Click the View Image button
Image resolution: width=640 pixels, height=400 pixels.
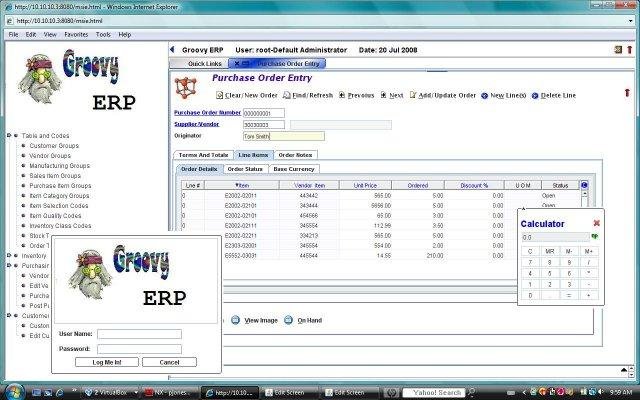tap(254, 320)
